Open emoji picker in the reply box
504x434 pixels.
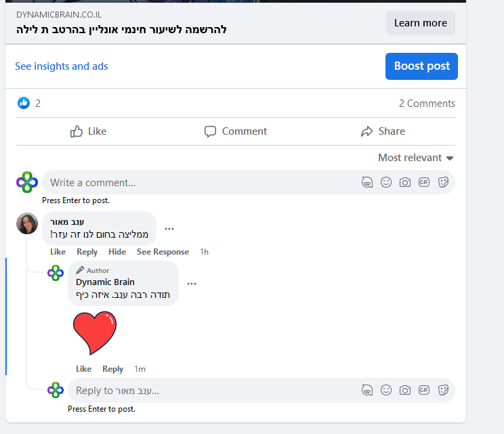point(385,390)
